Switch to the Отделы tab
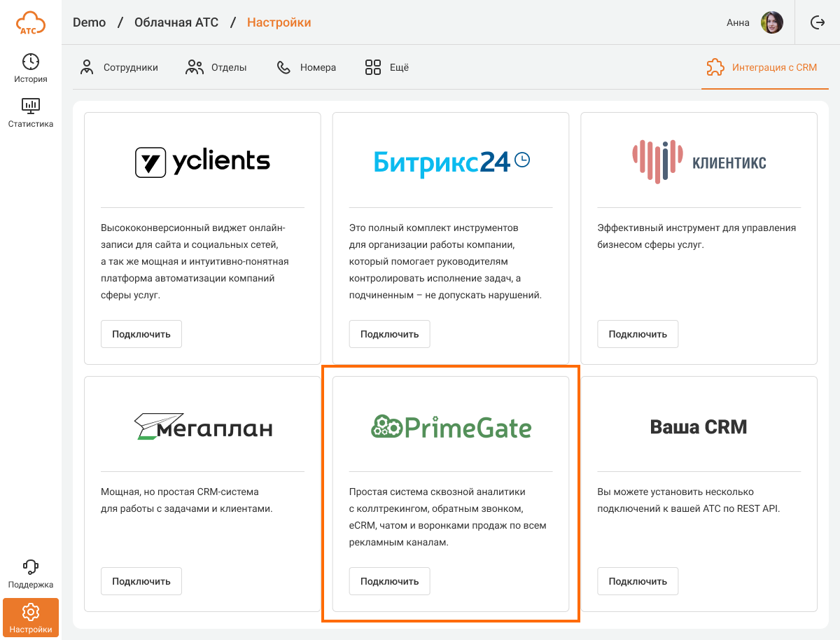Viewport: 840px width, 640px height. [x=216, y=68]
